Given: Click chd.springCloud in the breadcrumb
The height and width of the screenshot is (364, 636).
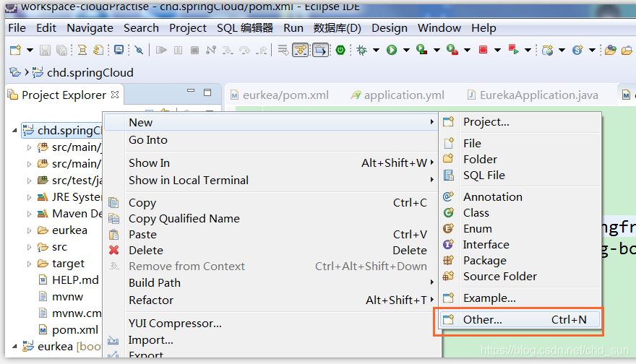Looking at the screenshot, I should click(90, 72).
